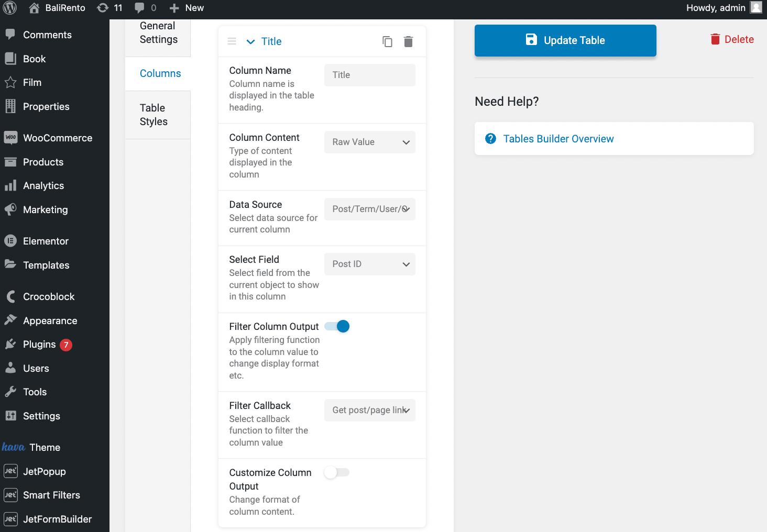
Task: Grab the Title column drag handle
Action: [232, 41]
